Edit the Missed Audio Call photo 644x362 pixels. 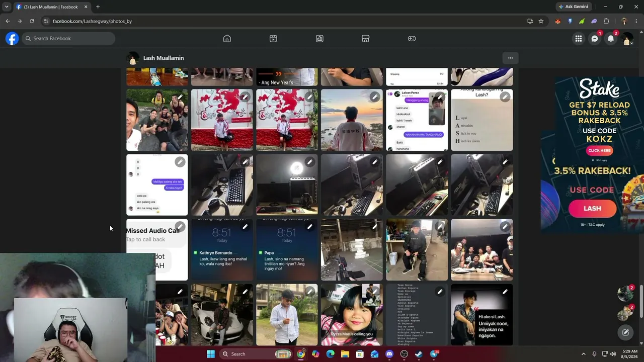(x=180, y=227)
